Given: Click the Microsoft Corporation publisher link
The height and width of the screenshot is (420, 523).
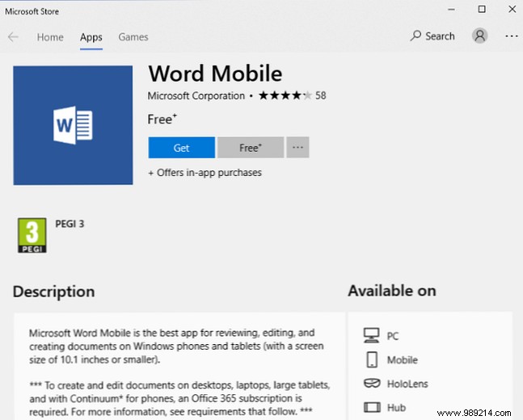Looking at the screenshot, I should point(196,96).
